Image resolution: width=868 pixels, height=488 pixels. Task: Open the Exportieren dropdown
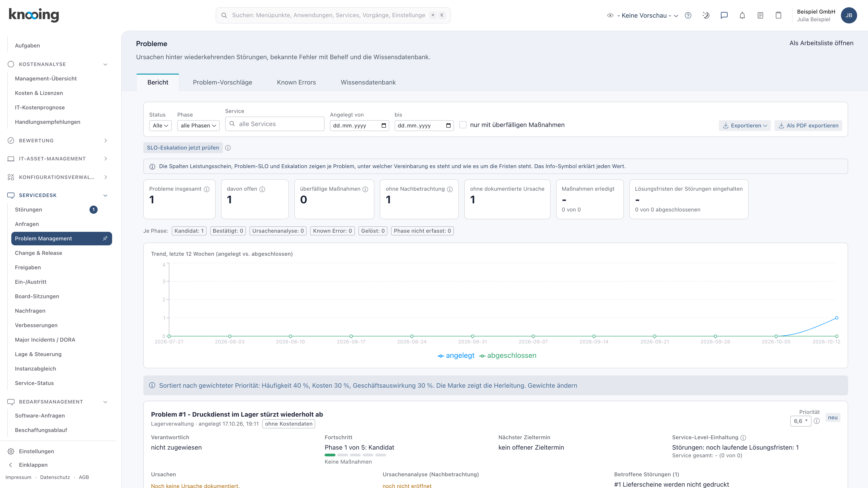(745, 126)
